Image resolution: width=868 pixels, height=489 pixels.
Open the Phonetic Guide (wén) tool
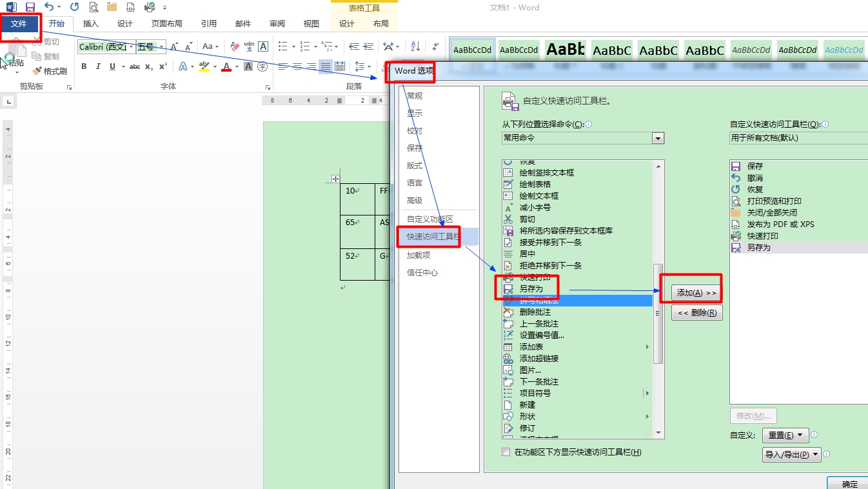tap(249, 46)
